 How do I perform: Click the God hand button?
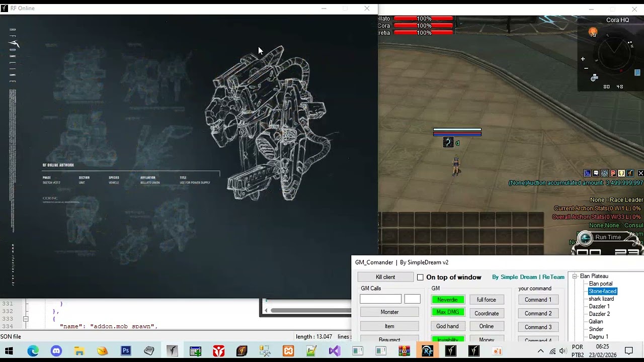[x=448, y=326]
